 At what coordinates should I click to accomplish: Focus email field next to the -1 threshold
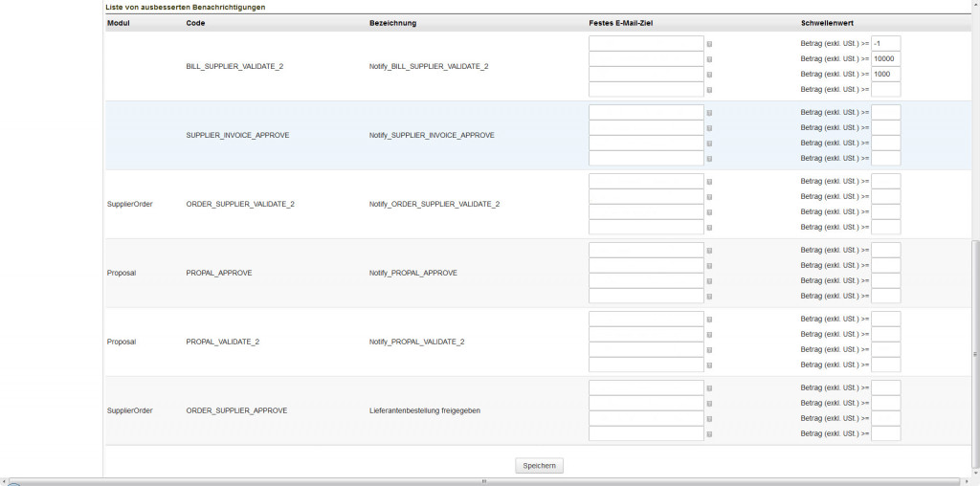tap(646, 44)
